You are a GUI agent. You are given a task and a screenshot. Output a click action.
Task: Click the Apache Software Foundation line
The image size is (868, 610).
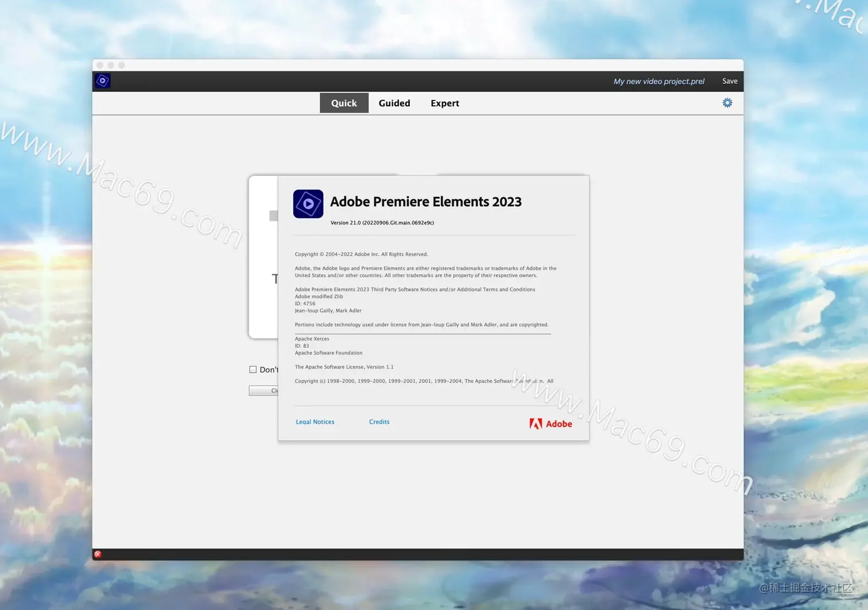[328, 353]
